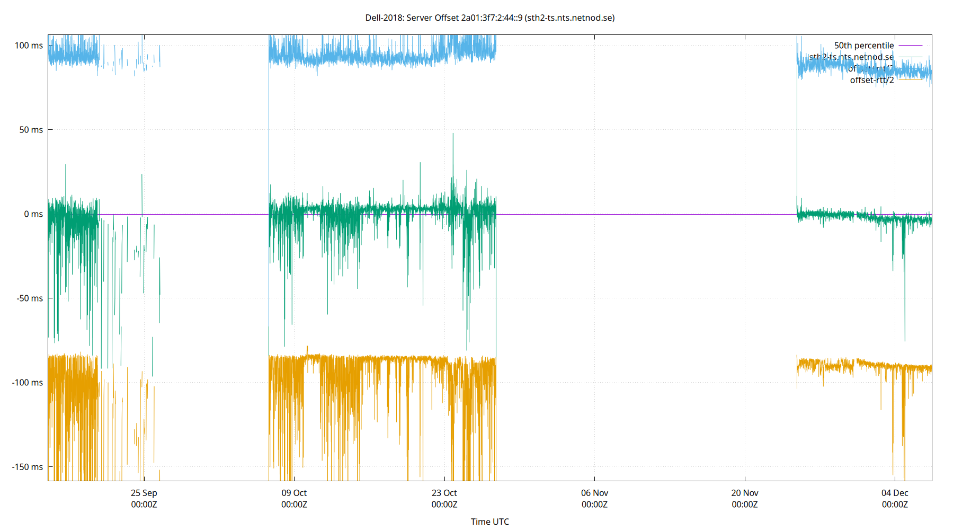
Task: Click the 25 Sep date label
Action: [x=144, y=493]
